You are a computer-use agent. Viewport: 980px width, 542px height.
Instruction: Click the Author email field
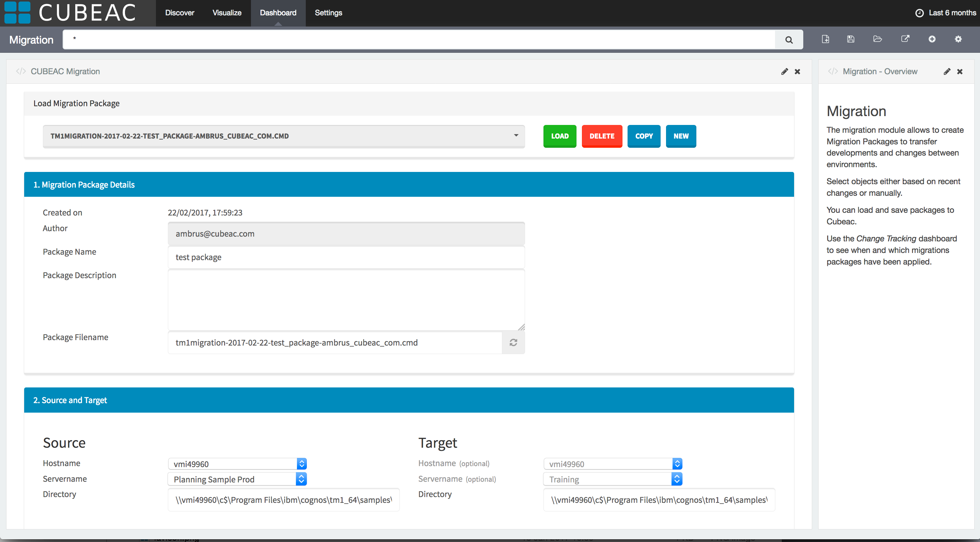pos(346,234)
